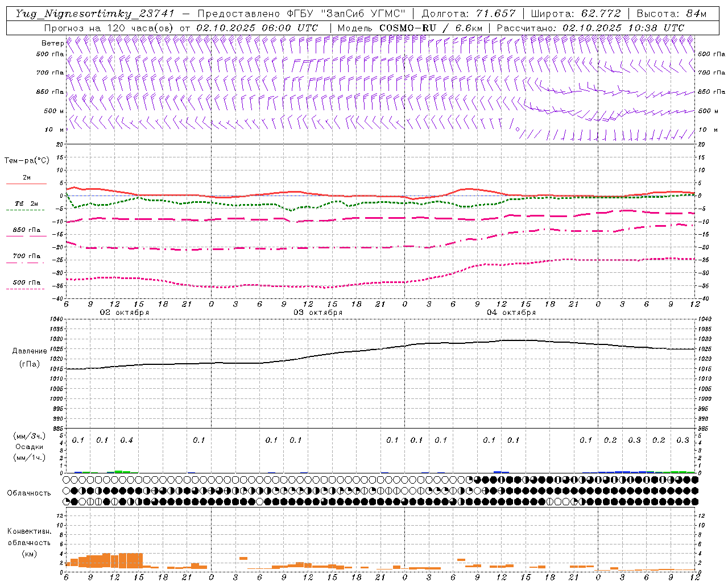Click the Долгота: 71.657 header field
Image resolution: width=728 pixels, height=582 pixels.
pos(468,14)
